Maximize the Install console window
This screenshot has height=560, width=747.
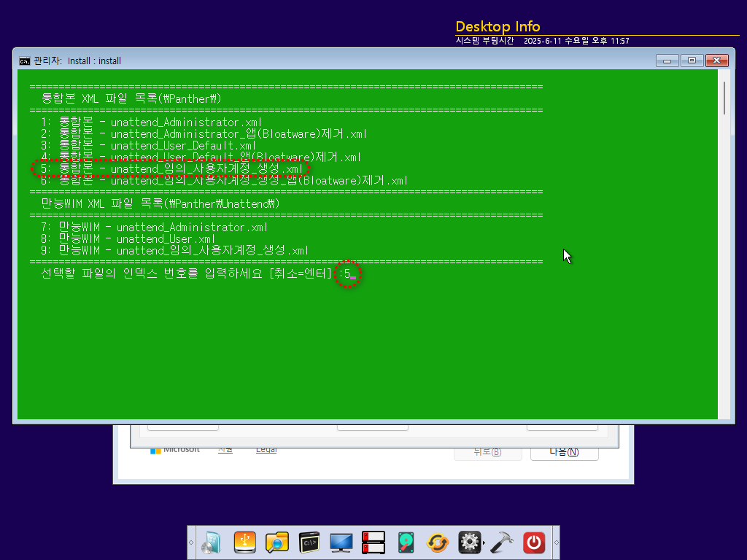pyautogui.click(x=692, y=61)
